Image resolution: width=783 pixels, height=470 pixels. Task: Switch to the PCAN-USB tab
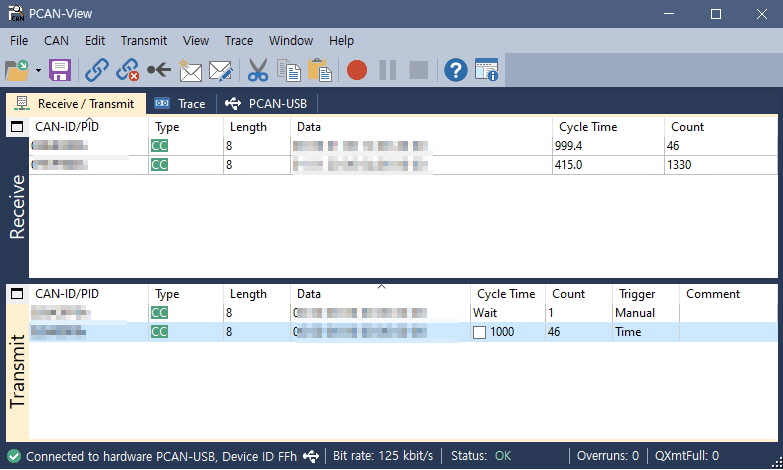coord(266,104)
